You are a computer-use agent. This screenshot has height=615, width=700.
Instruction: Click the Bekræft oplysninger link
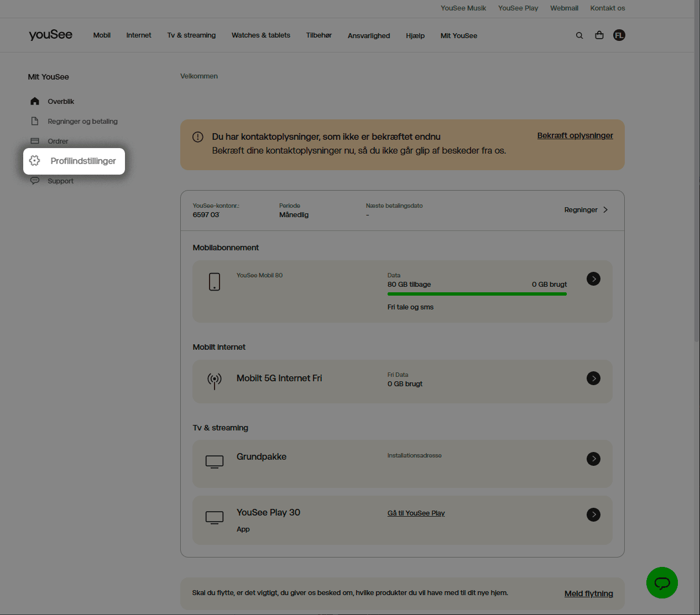pyautogui.click(x=574, y=136)
